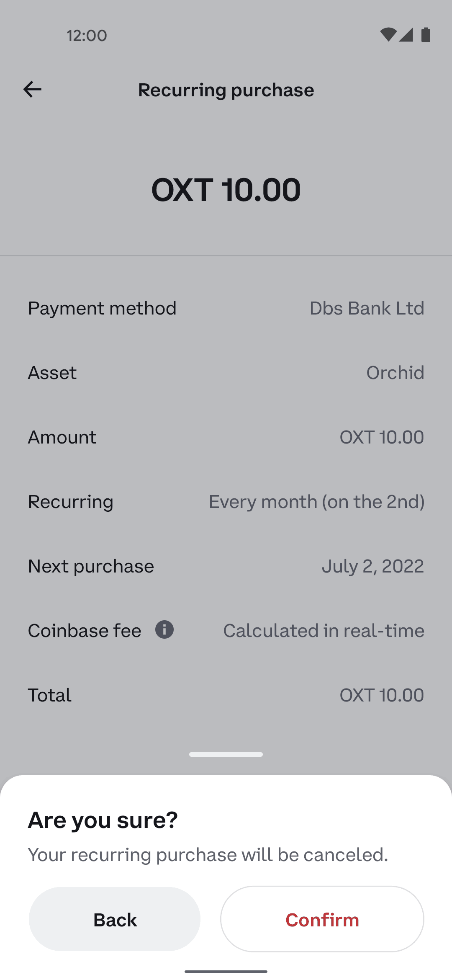This screenshot has width=452, height=980.
Task: Tap the July 2, 2022 date
Action: coord(372,566)
